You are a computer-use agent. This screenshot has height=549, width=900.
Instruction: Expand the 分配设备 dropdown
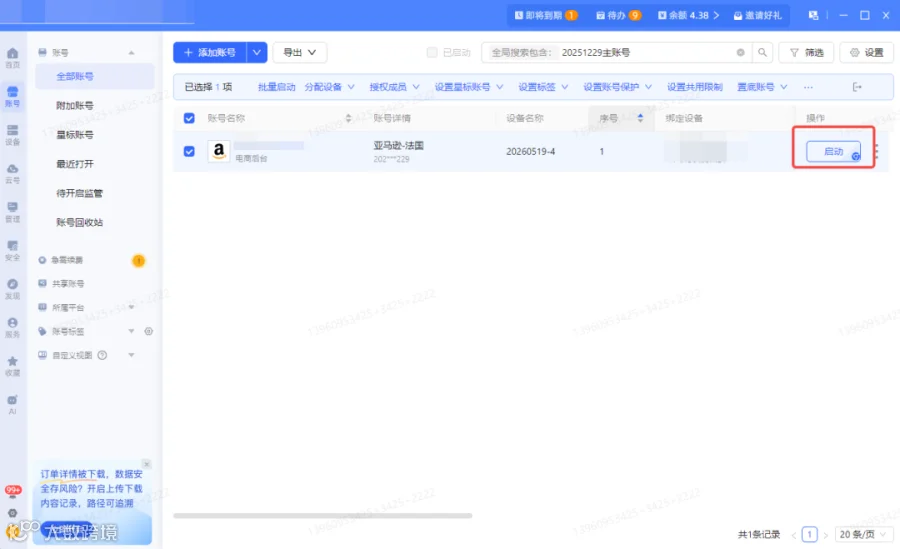click(x=329, y=87)
